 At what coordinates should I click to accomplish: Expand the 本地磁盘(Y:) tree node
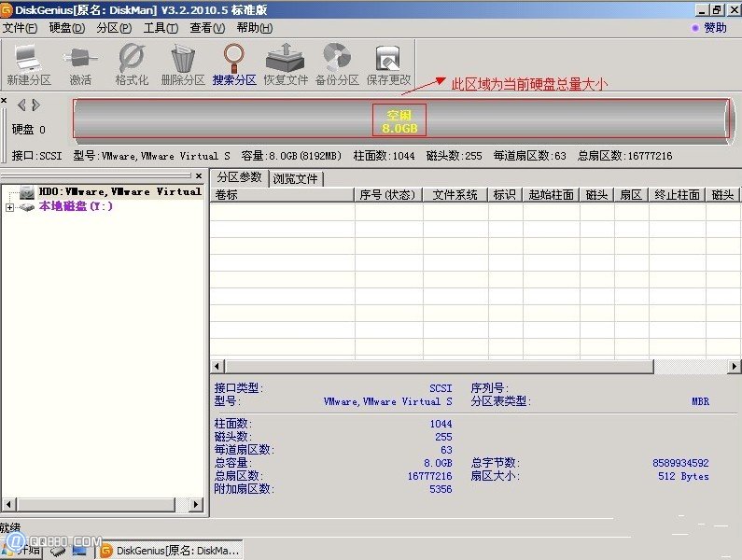pos(9,207)
